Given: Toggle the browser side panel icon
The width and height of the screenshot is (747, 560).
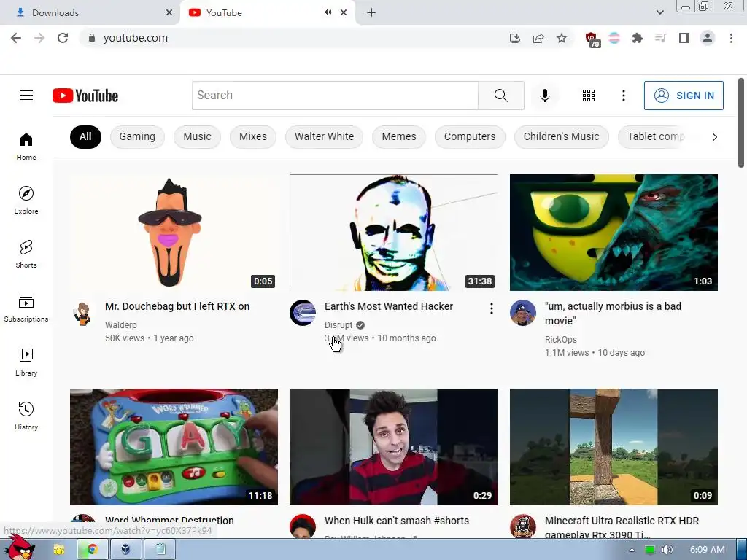Looking at the screenshot, I should [684, 38].
